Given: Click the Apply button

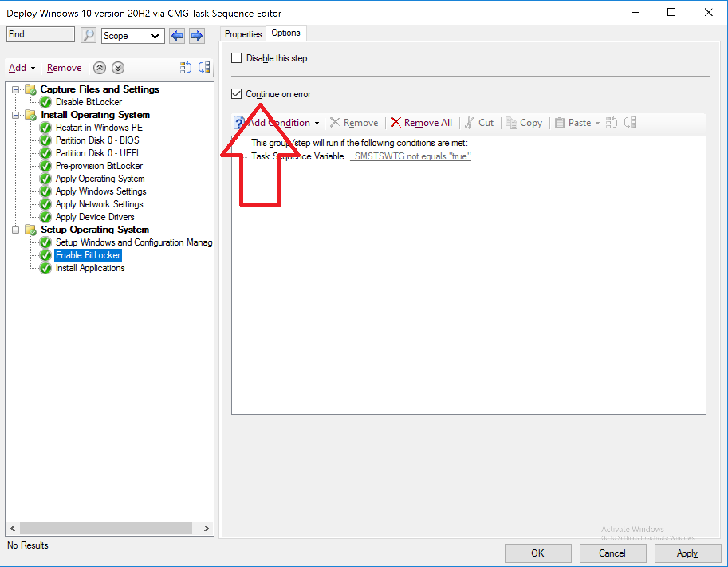Looking at the screenshot, I should point(687,553).
